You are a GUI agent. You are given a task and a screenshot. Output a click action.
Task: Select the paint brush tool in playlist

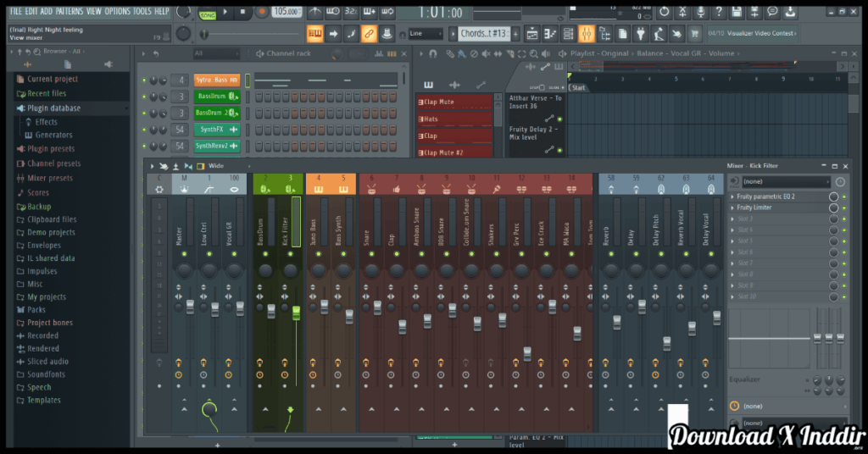pyautogui.click(x=462, y=53)
